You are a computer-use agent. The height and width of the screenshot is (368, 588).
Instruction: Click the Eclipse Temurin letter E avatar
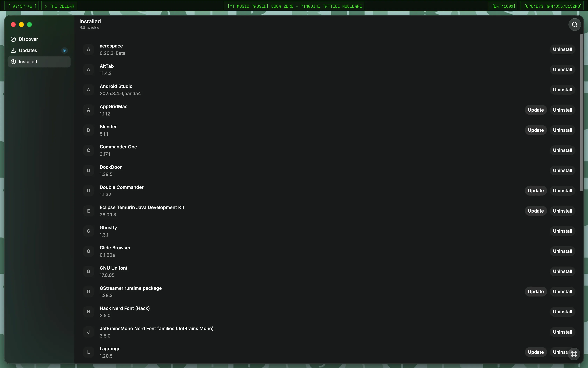click(x=88, y=211)
